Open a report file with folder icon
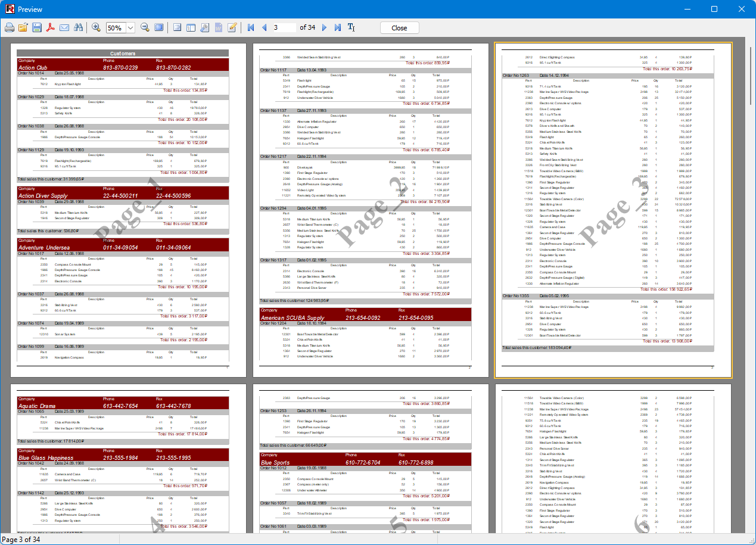Viewport: 756px width, 545px height. click(23, 28)
